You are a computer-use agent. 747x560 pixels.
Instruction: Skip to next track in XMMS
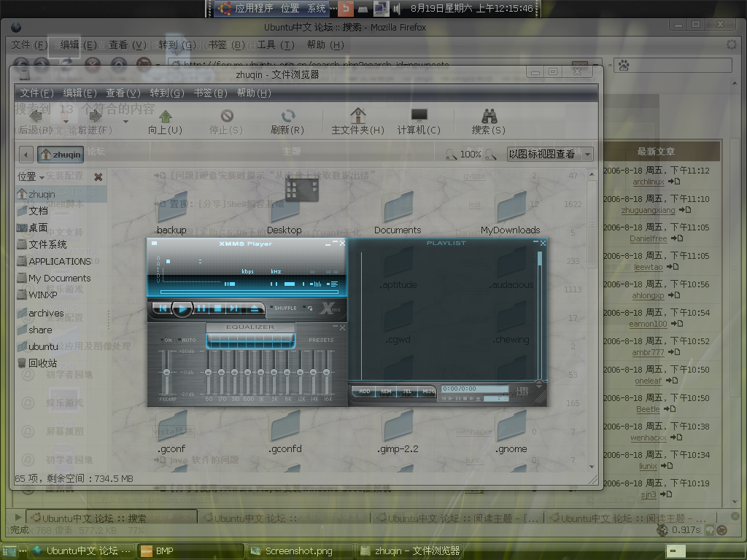click(x=234, y=308)
